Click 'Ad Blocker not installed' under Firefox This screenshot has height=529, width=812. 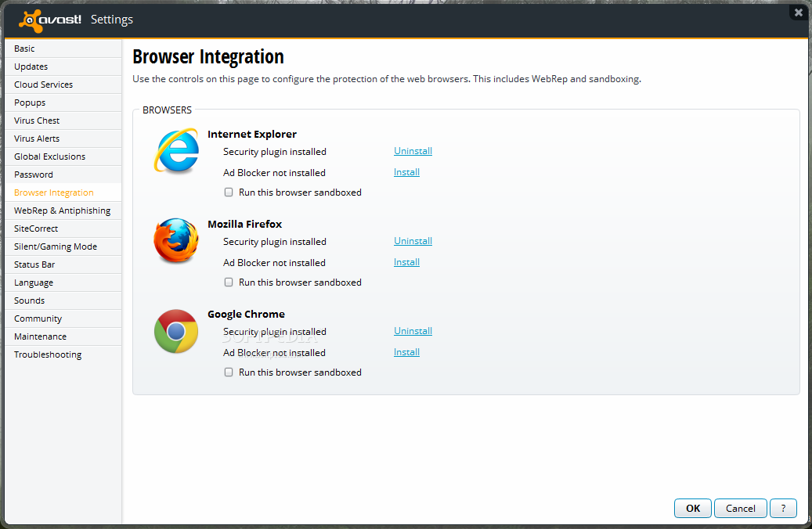click(x=275, y=263)
